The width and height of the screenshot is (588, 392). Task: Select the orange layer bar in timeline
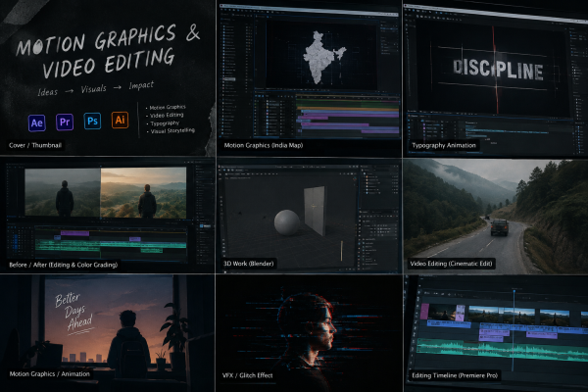coord(348,108)
